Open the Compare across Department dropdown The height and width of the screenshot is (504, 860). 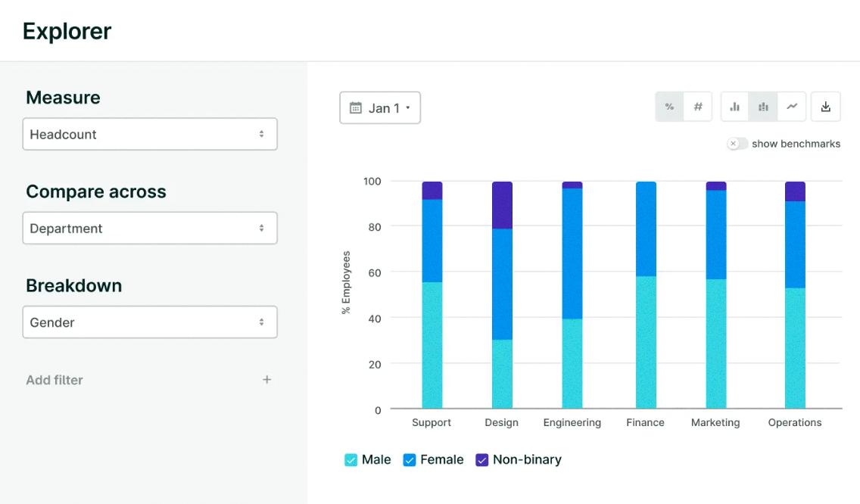pyautogui.click(x=149, y=228)
